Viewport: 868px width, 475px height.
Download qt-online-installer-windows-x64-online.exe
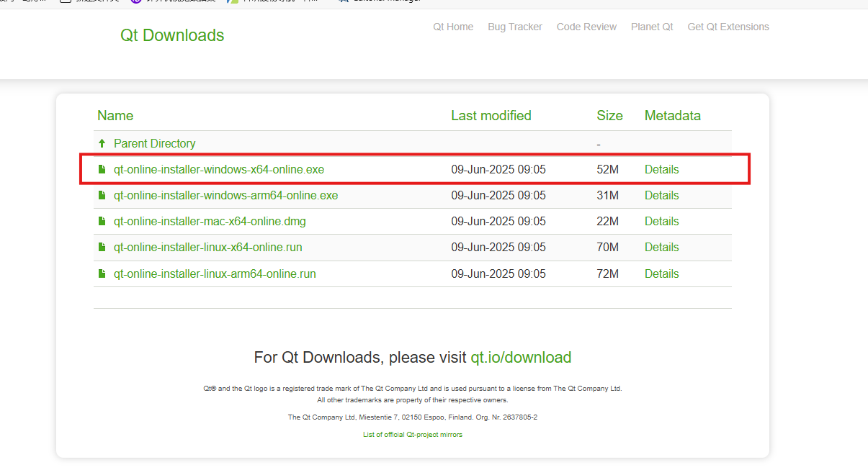pos(219,170)
